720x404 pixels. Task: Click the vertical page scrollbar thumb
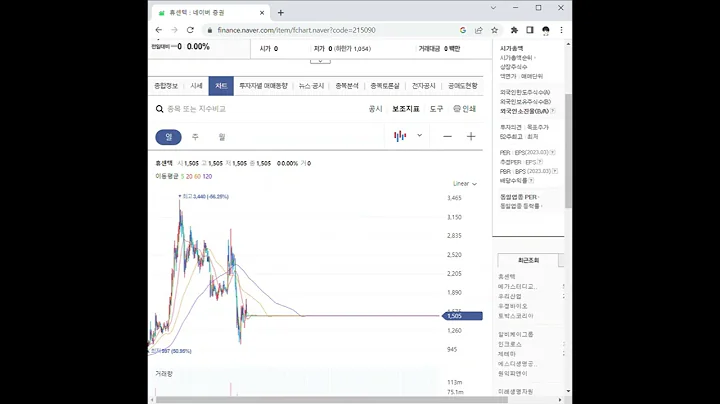point(568,151)
